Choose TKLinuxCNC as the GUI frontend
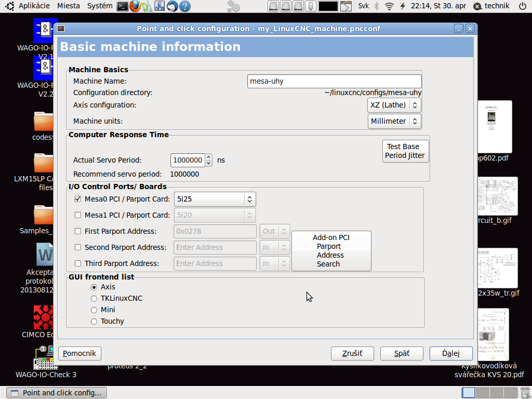Screen dimensions: 532x399 pyautogui.click(x=94, y=299)
